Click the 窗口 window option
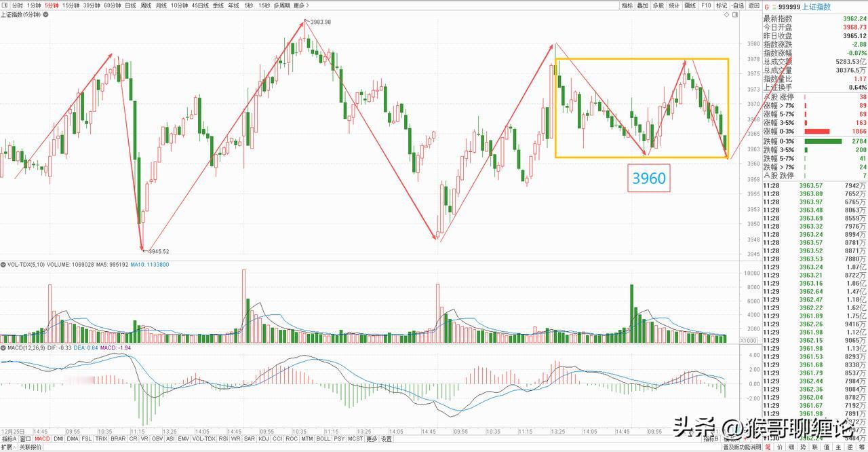Image resolution: width=868 pixels, height=452 pixels. 25,439
